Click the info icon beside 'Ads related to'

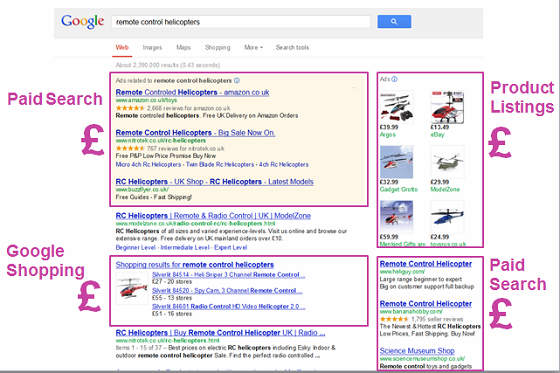(237, 80)
